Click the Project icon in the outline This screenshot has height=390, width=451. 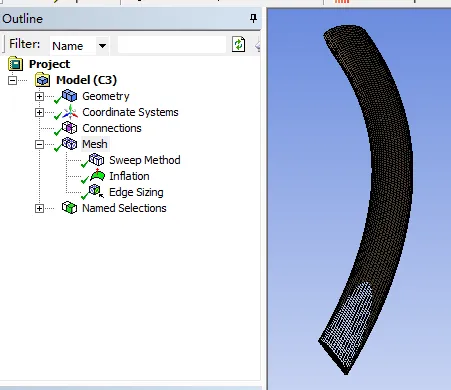point(15,64)
